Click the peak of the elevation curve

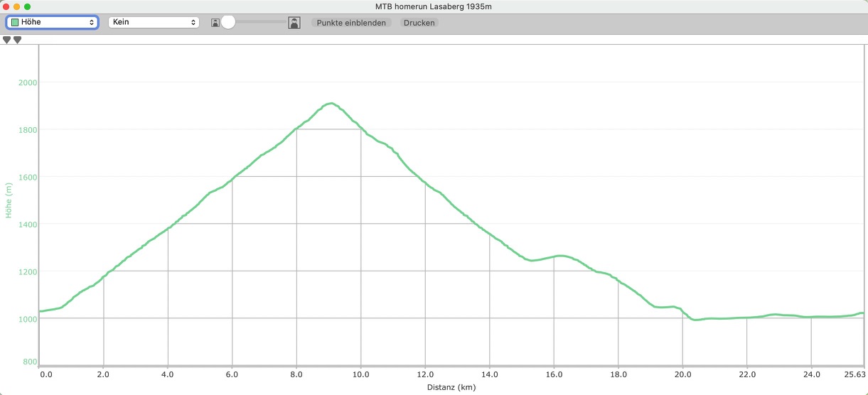pos(330,104)
